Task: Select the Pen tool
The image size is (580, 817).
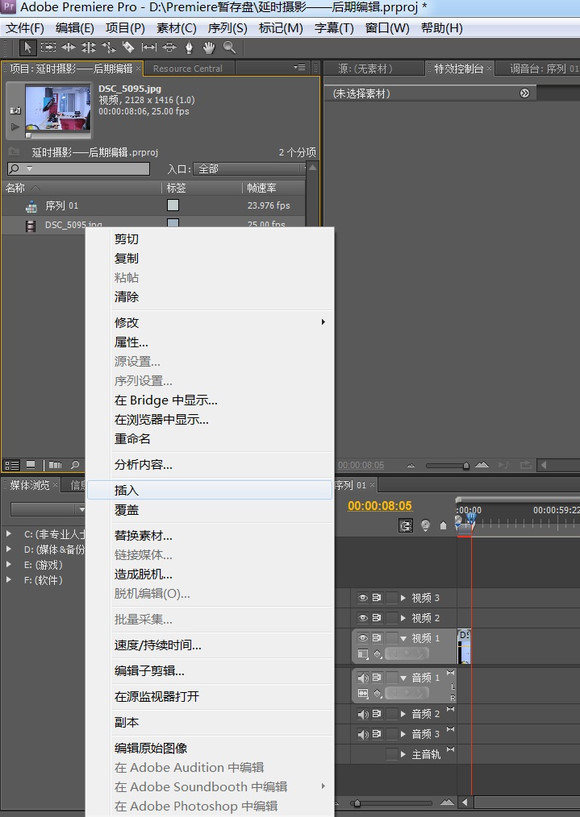Action: click(x=189, y=48)
